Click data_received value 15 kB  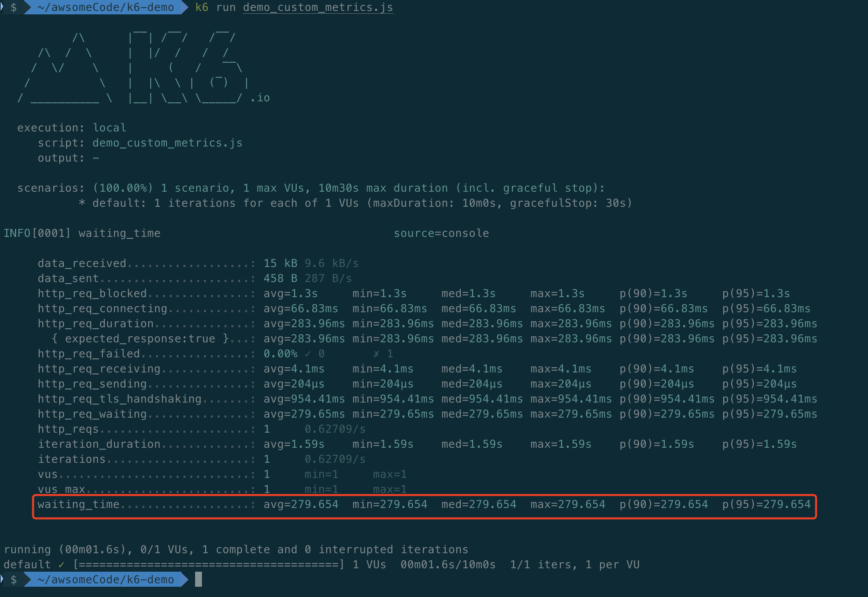(280, 263)
